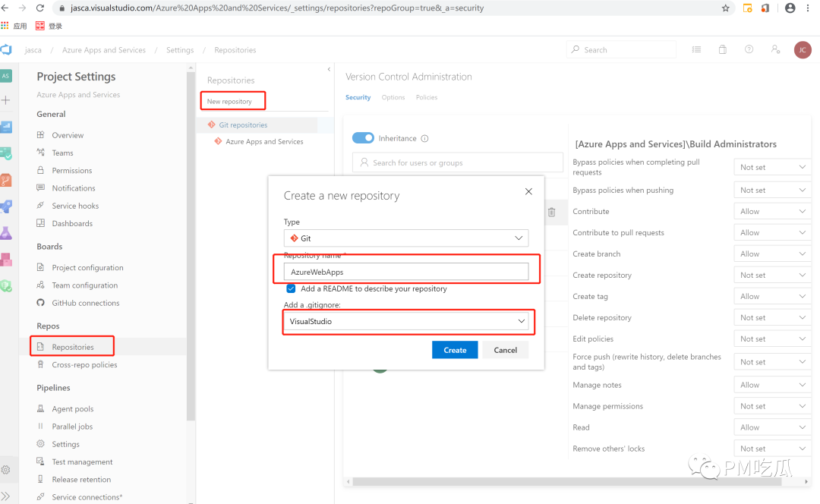The image size is (820, 504).
Task: Open Repositories in Project Settings
Action: click(x=73, y=347)
